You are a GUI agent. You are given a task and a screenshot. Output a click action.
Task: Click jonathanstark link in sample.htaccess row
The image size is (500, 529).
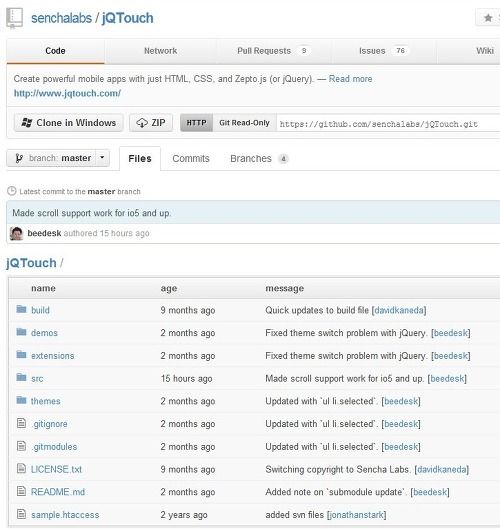coord(357,515)
